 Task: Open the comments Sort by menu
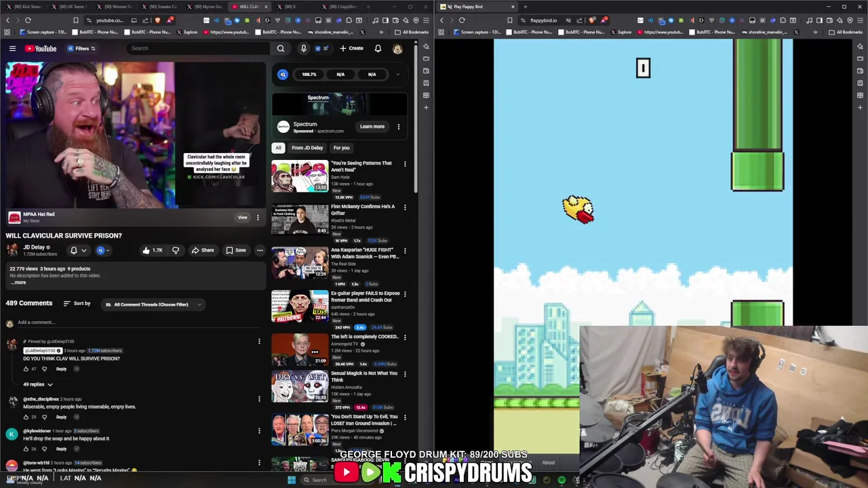point(77,304)
